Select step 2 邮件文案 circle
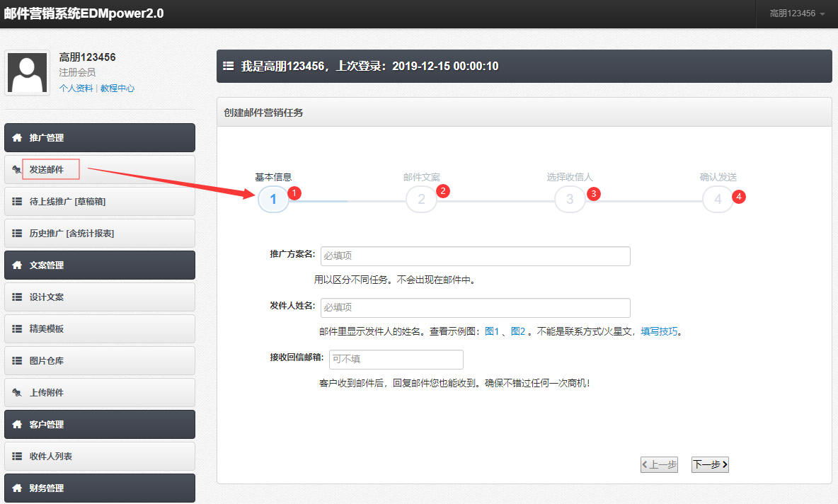 421,200
